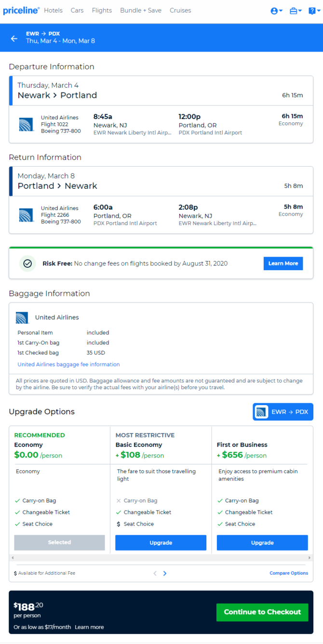Open the Hotels section
323x644 pixels.
(x=53, y=10)
